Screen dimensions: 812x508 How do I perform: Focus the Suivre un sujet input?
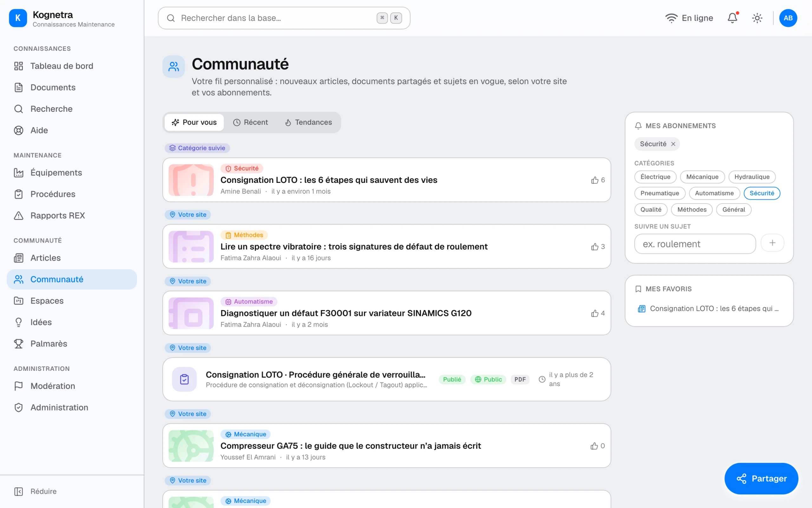tap(695, 244)
